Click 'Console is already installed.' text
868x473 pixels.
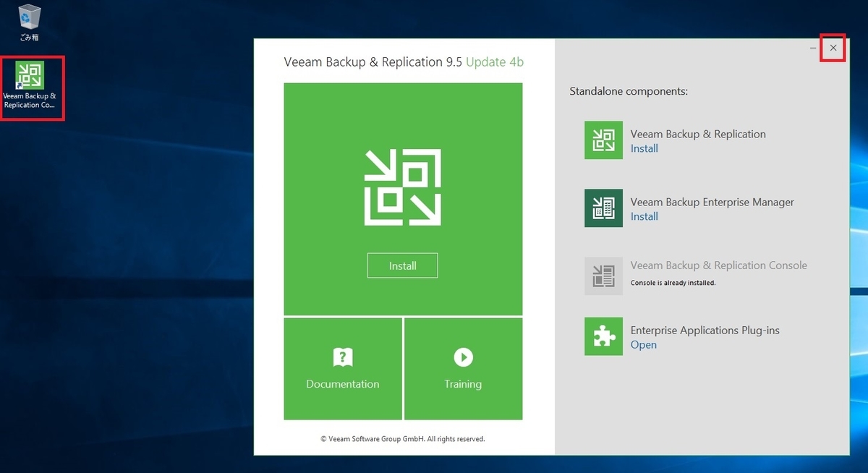click(673, 283)
